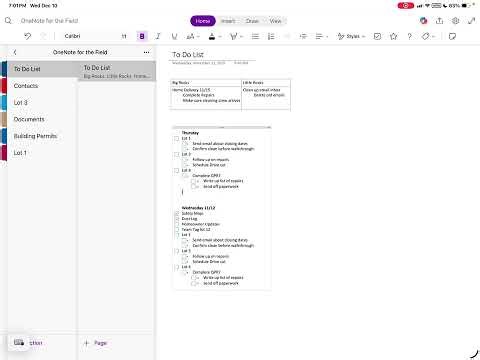Viewport: 480px width, 360px height.
Task: Tap the share icon
Action: pos(440,21)
